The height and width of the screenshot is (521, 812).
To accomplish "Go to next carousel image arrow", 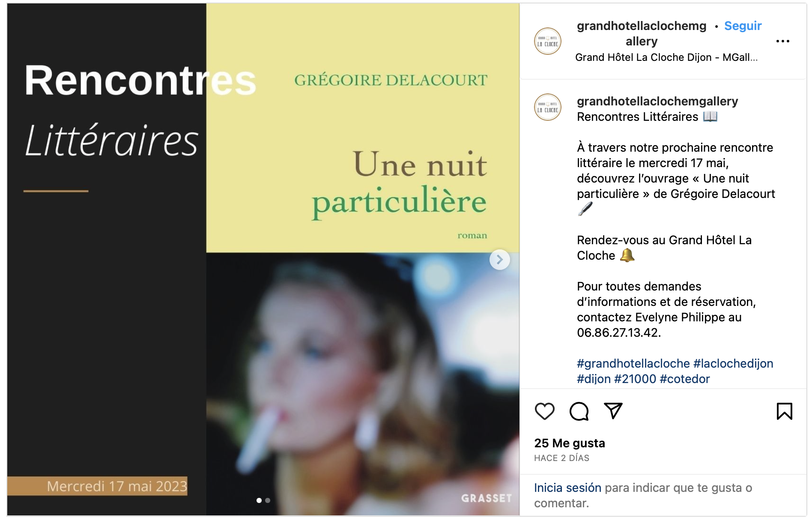I will tap(499, 260).
